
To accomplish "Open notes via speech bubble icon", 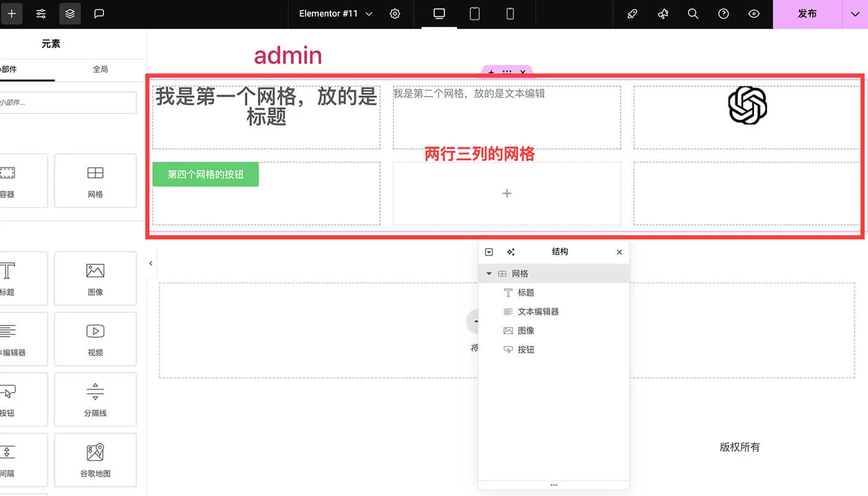I will click(99, 14).
